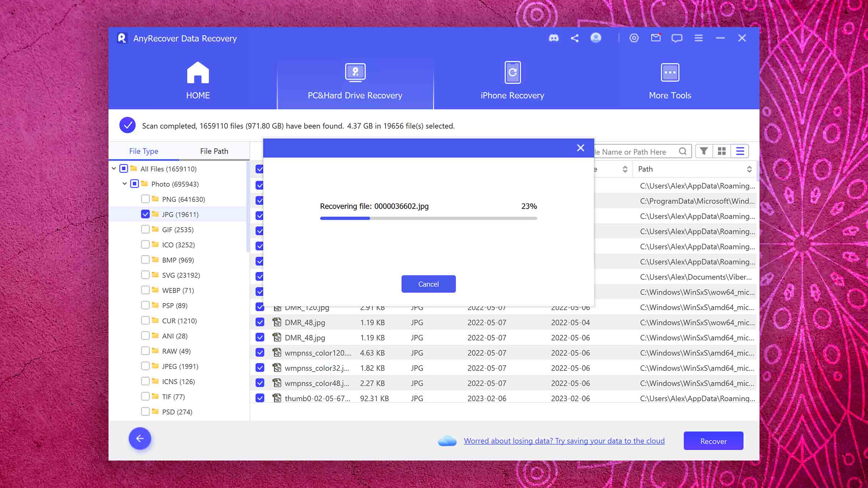Image resolution: width=868 pixels, height=488 pixels.
Task: Click the ICNS folder icon
Action: [x=156, y=381]
